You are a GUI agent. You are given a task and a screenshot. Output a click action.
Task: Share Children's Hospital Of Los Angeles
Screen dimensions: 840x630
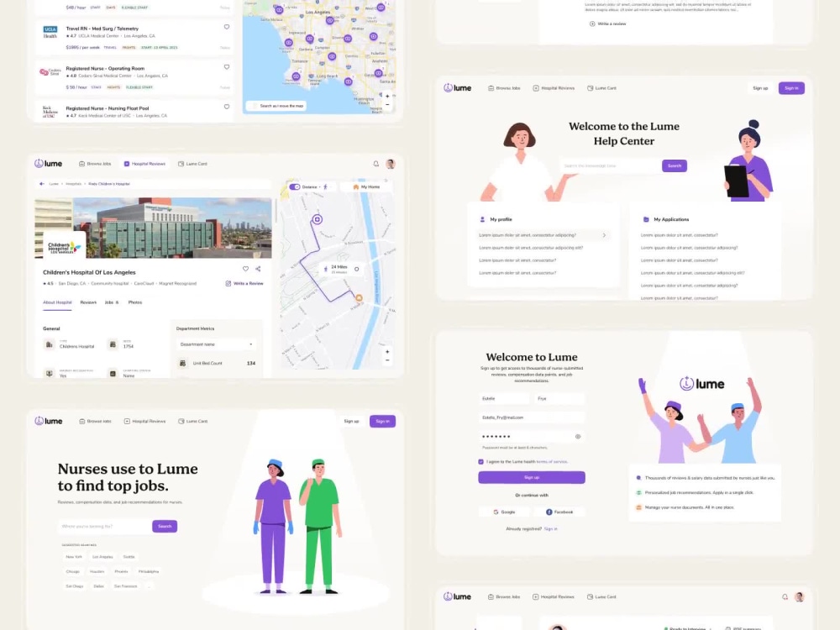pos(258,269)
